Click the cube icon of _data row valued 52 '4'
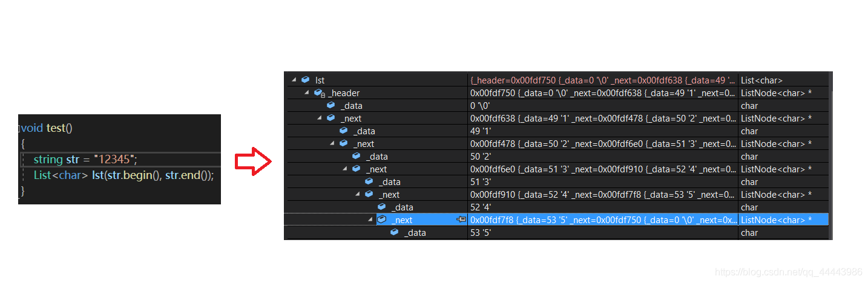The width and height of the screenshot is (868, 283). click(x=381, y=207)
